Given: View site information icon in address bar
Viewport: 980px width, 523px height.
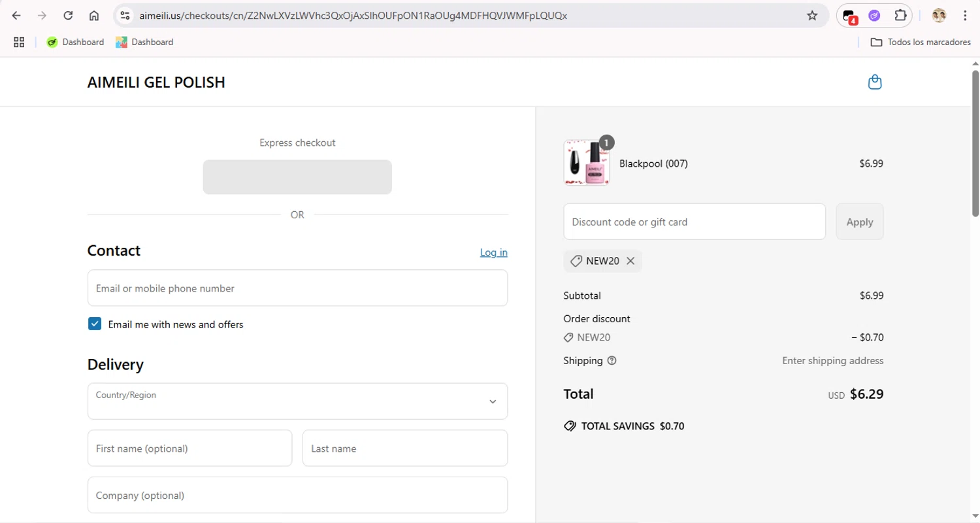Looking at the screenshot, I should [x=125, y=16].
